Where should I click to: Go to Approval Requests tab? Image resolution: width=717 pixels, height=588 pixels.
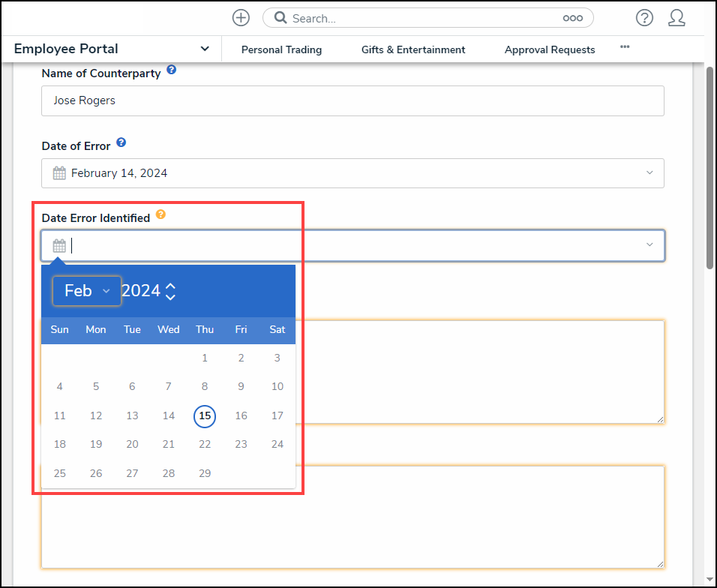pos(550,49)
